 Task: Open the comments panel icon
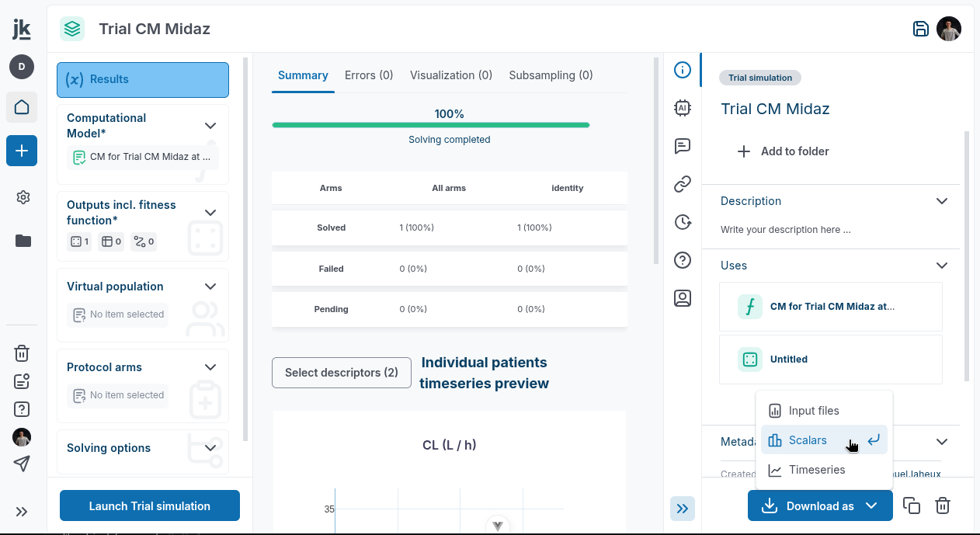click(x=683, y=146)
